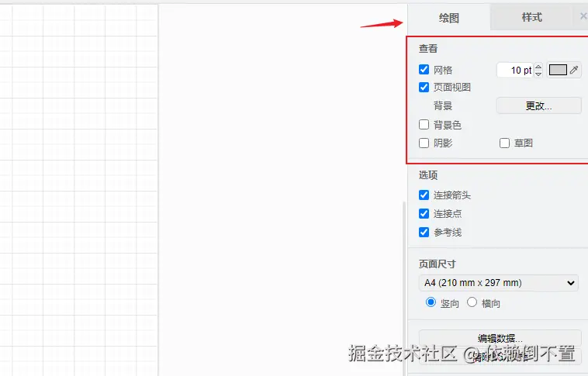The image size is (588, 376).
Task: Select the 绘图 tab
Action: coord(449,18)
